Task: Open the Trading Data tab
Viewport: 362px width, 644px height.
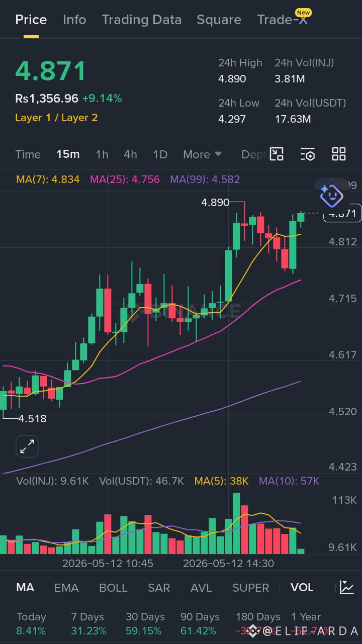Action: point(141,20)
